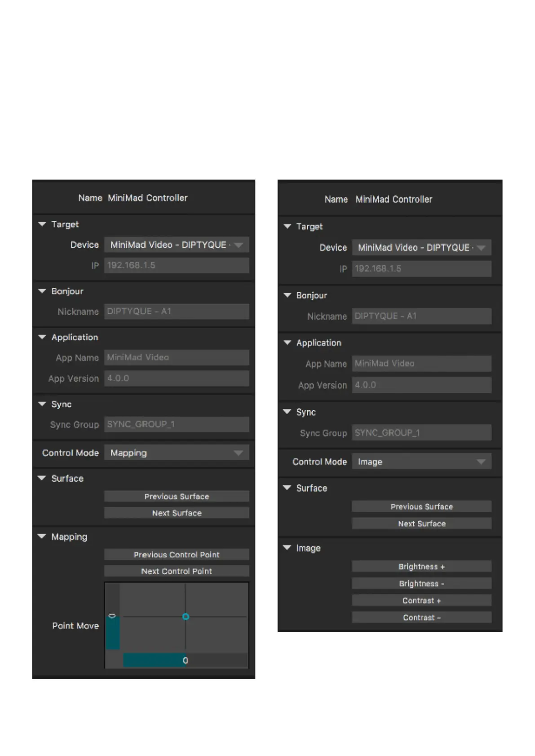Collapse the Target section in right panel
The height and width of the screenshot is (756, 535).
coord(287,226)
